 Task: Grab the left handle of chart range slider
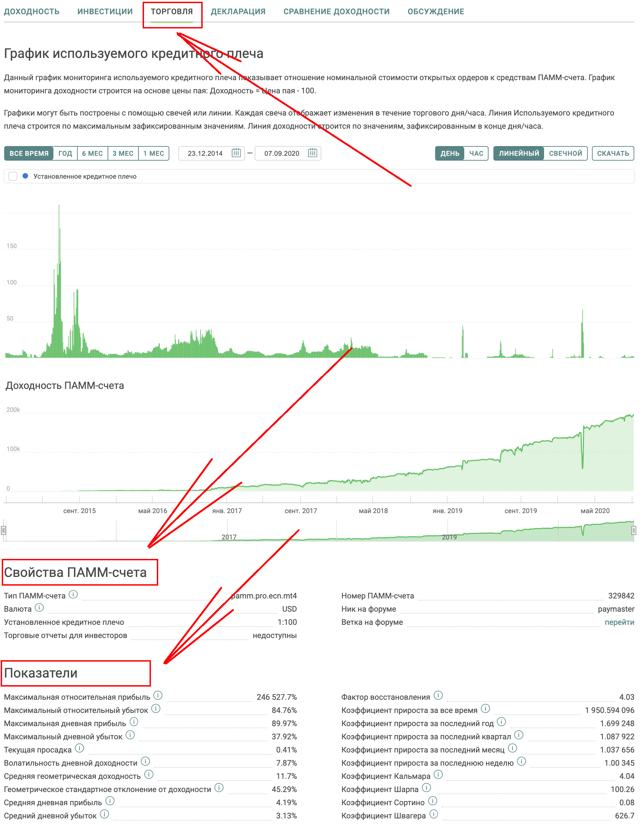point(3,531)
